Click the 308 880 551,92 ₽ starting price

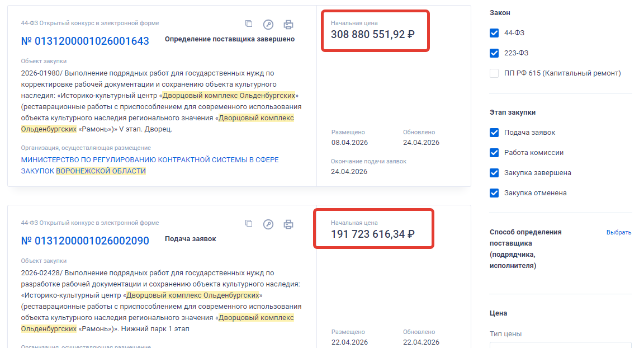click(x=372, y=34)
